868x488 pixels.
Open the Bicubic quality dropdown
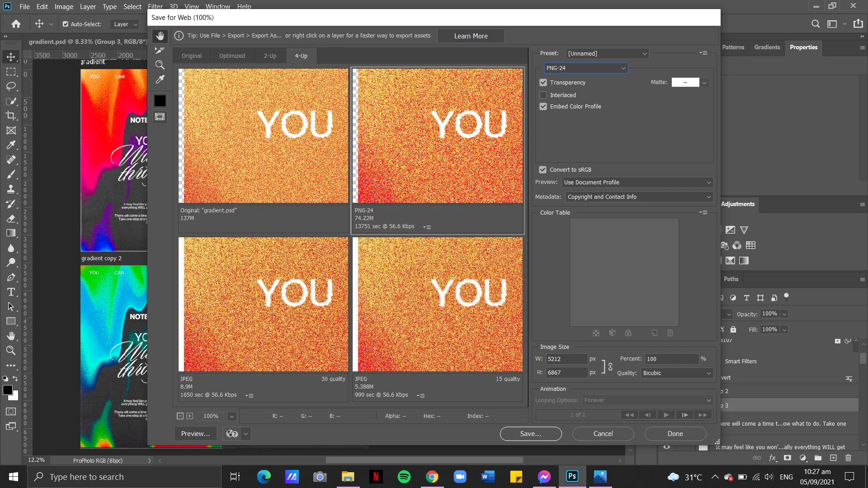pos(676,373)
